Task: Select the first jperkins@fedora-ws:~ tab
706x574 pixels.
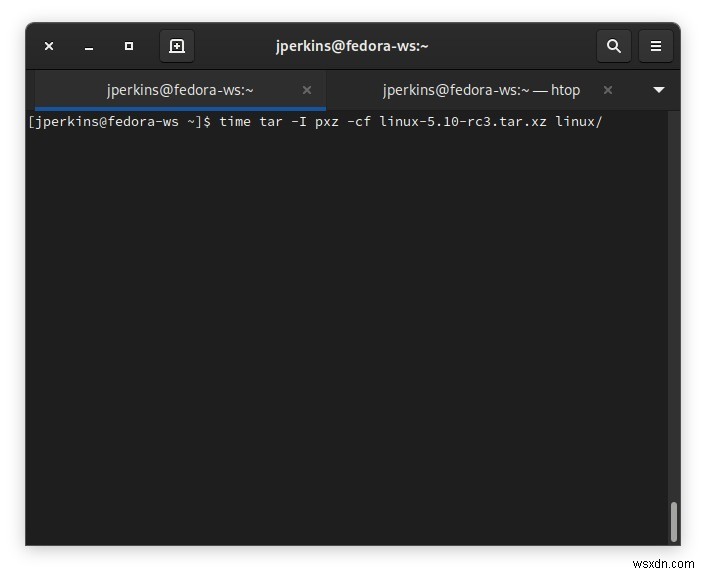Action: pyautogui.click(x=180, y=90)
